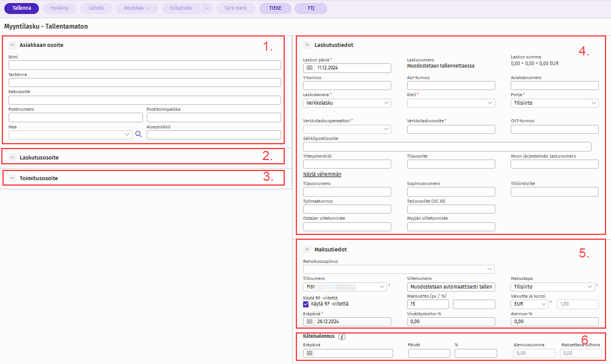
Task: Collapse the Maksutiedot section chevron
Action: tap(307, 250)
